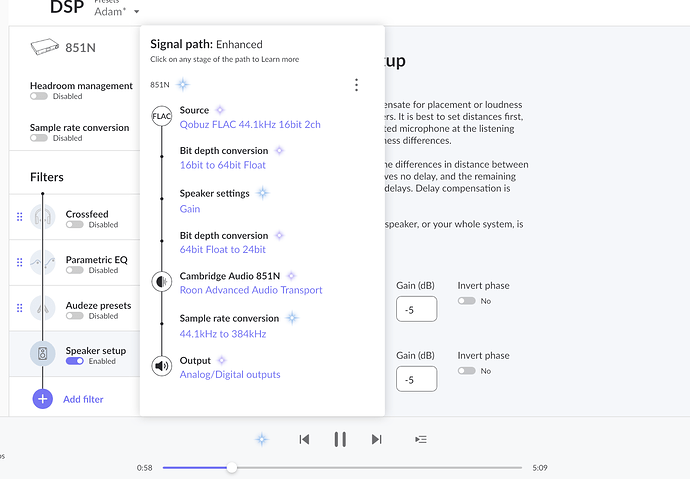
Task: Grab the Crossfeed drag handle
Action: coord(19,217)
